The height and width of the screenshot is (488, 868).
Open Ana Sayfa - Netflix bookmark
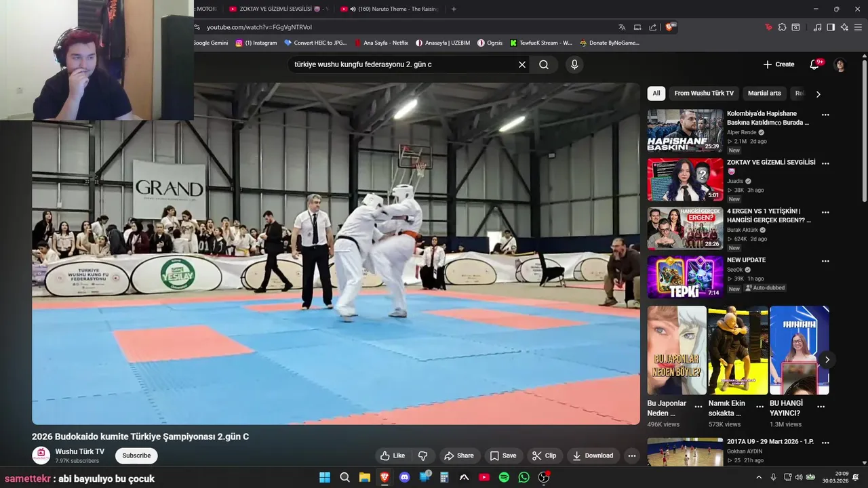pyautogui.click(x=381, y=43)
